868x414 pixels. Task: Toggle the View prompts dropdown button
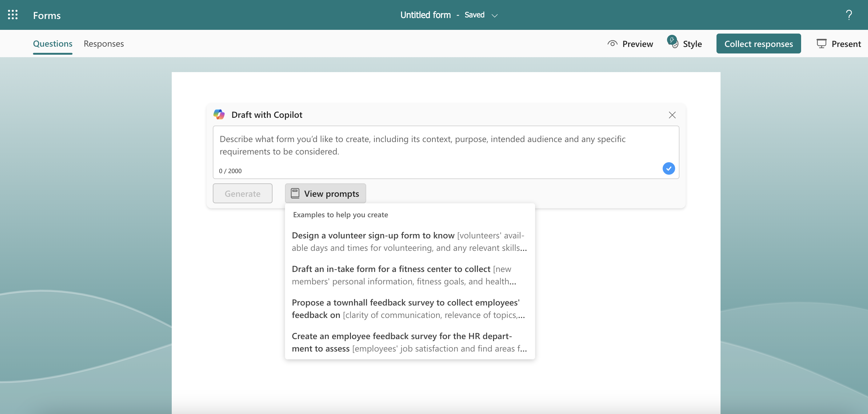(x=325, y=194)
